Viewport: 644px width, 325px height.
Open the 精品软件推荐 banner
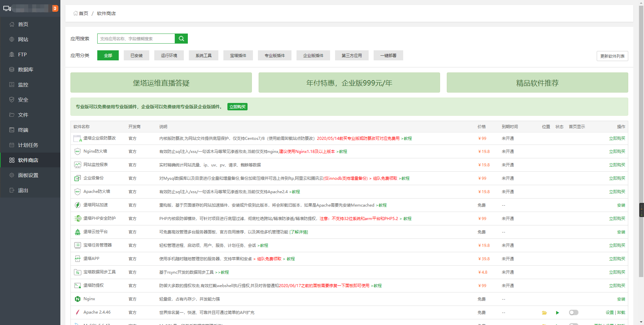[x=537, y=83]
